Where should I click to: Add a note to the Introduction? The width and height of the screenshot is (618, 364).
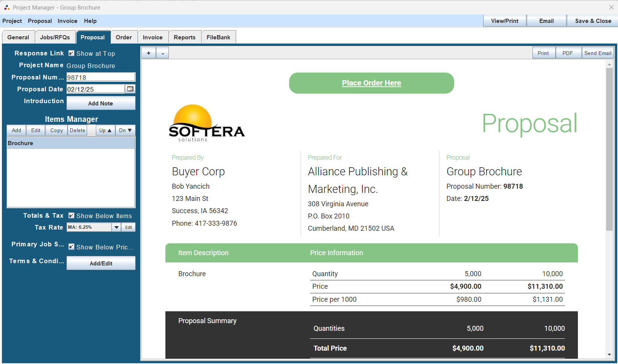tap(100, 103)
